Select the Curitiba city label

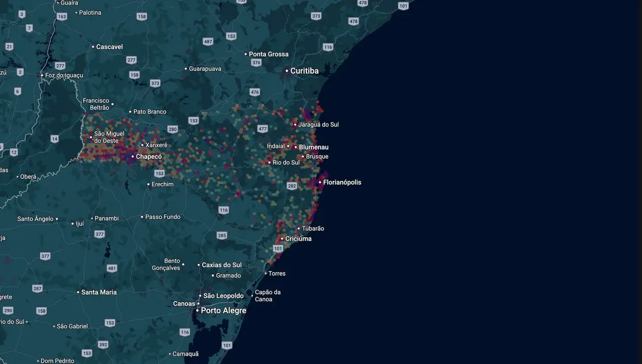tap(304, 71)
